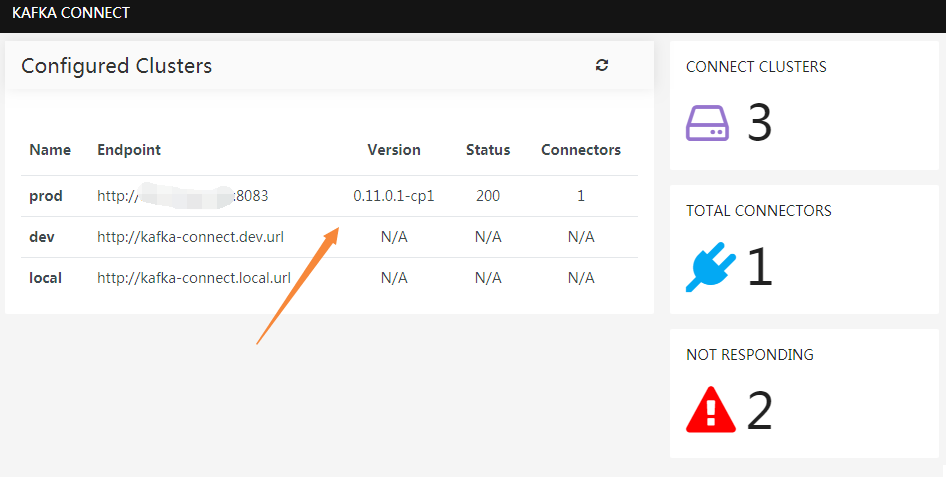Click the Endpoint column header
The image size is (946, 478).
(x=129, y=150)
